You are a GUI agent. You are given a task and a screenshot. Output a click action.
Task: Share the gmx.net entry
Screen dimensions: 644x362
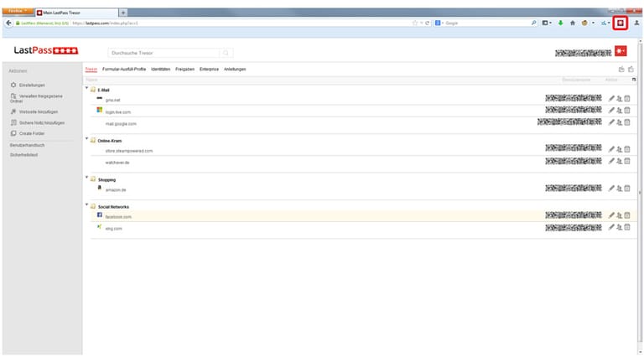click(x=620, y=99)
